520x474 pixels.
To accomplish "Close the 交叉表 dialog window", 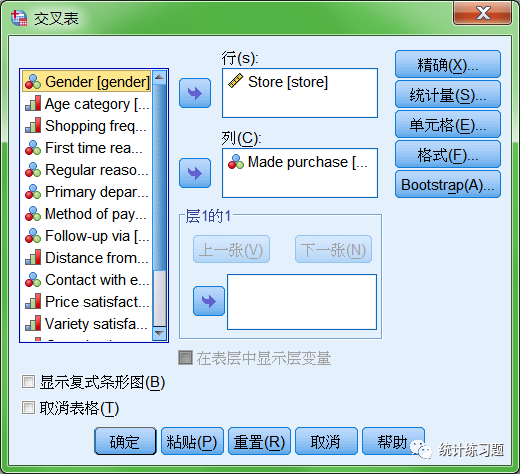I will tap(482, 13).
